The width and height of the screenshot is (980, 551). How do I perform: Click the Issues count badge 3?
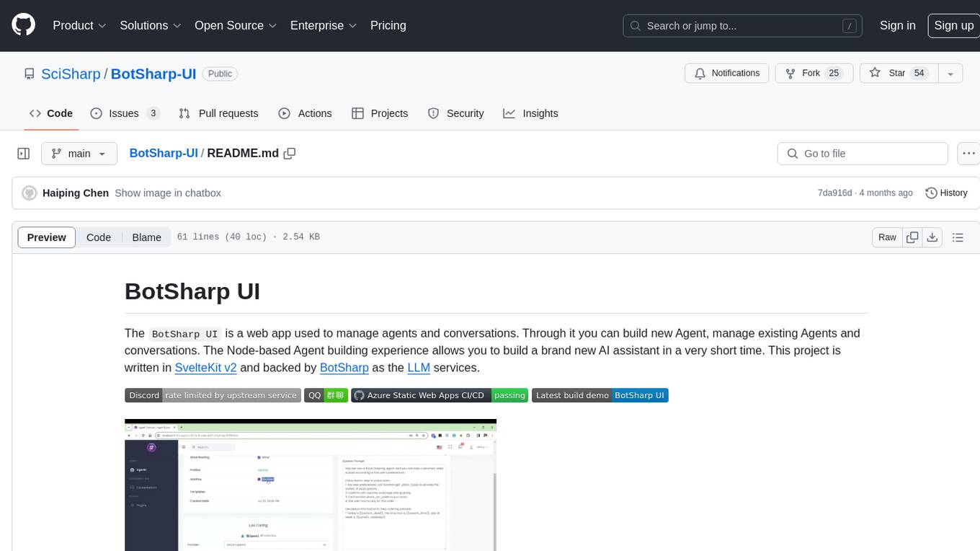point(153,113)
